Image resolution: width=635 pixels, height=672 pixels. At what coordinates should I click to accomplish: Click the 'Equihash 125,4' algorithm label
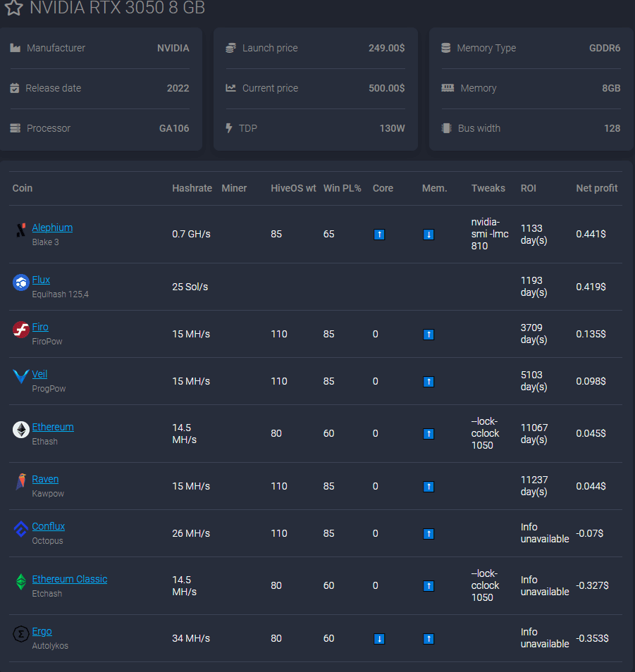click(61, 294)
